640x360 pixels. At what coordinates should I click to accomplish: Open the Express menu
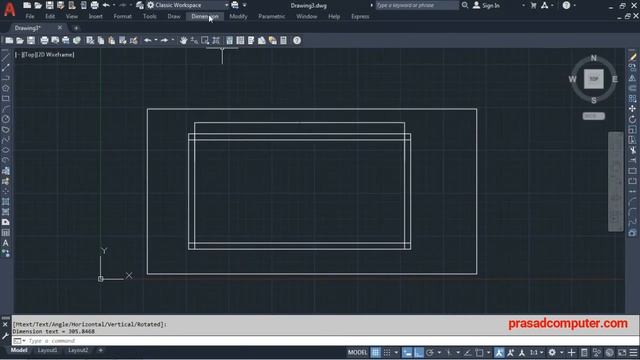click(360, 17)
